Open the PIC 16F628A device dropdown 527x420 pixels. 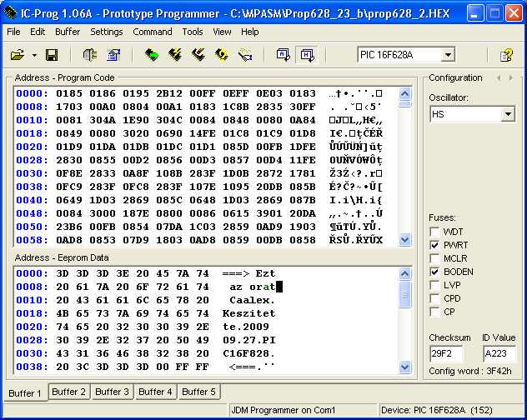pos(448,55)
